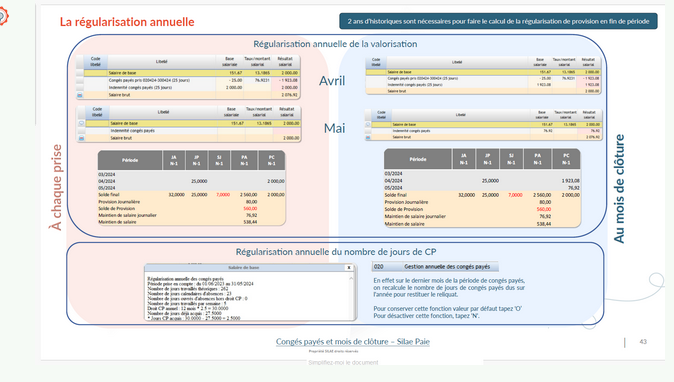The image size is (674, 382).
Task: Click 'Régularisation annuelle du nombre de jours de CP' heading
Action: click(x=336, y=252)
